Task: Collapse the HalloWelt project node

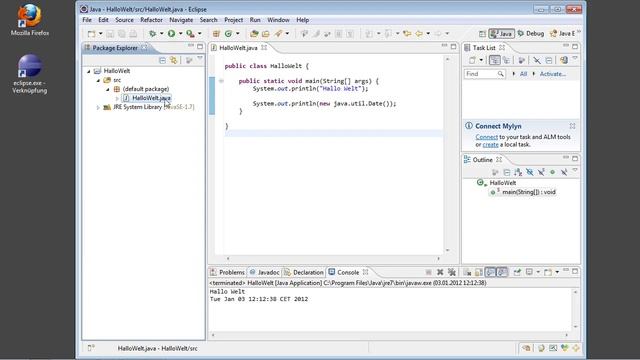Action: point(89,71)
